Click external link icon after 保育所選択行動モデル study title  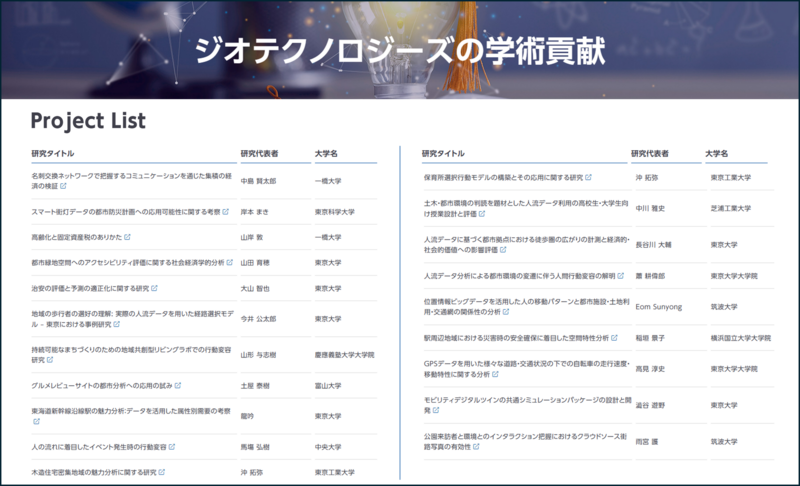(588, 178)
